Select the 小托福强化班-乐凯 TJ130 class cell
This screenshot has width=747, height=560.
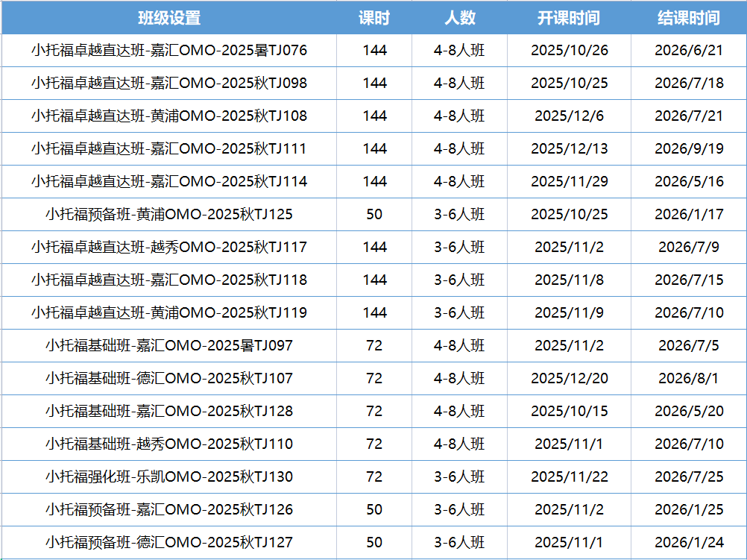pyautogui.click(x=169, y=477)
